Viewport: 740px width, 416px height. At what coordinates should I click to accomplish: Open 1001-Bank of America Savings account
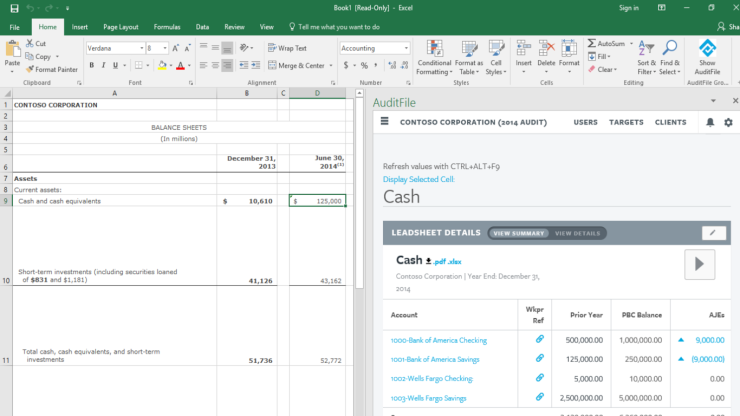pos(435,359)
